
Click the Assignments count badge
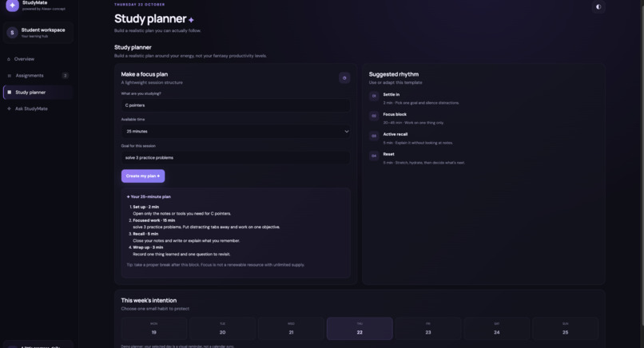click(x=65, y=76)
